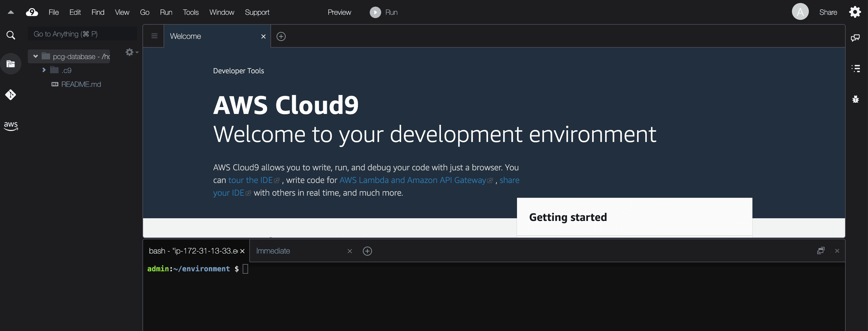Open the Cloud9 logo menu

[32, 12]
